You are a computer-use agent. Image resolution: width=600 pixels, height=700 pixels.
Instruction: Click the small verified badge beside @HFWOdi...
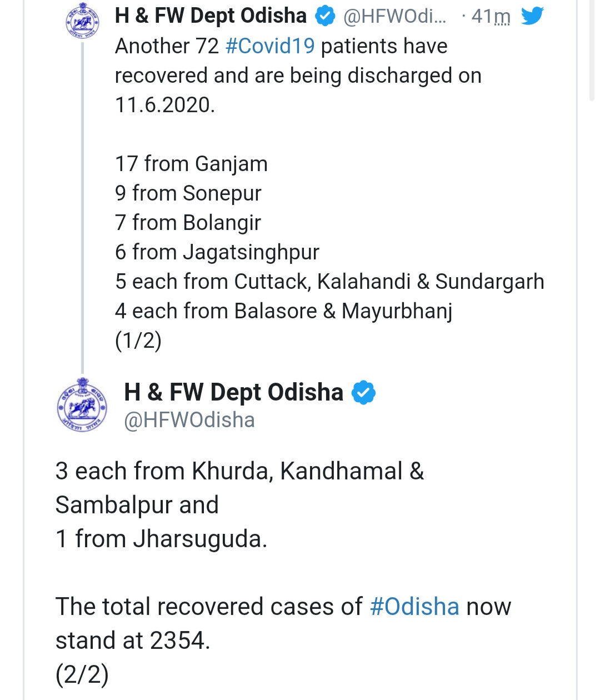click(x=325, y=17)
